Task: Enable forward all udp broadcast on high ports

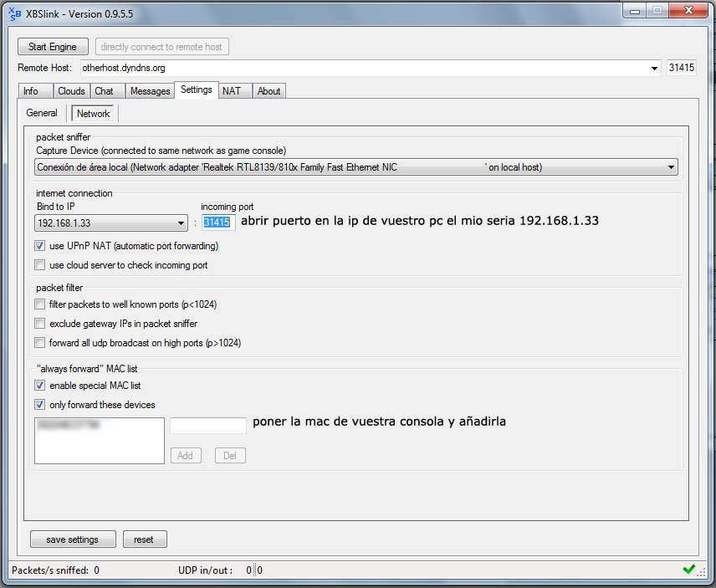Action: point(39,342)
